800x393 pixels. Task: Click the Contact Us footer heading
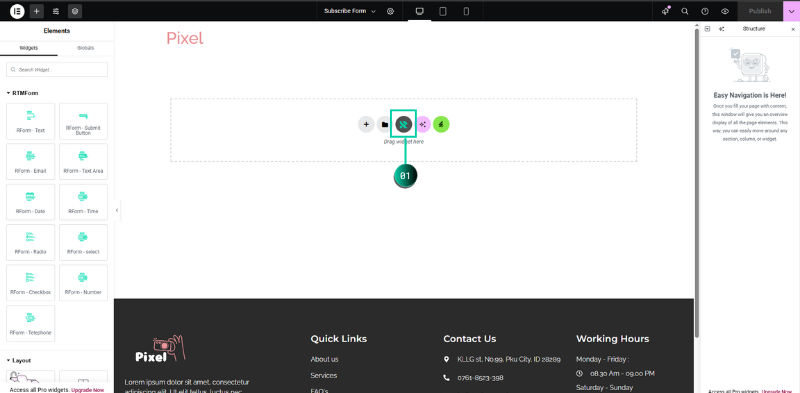coord(469,339)
